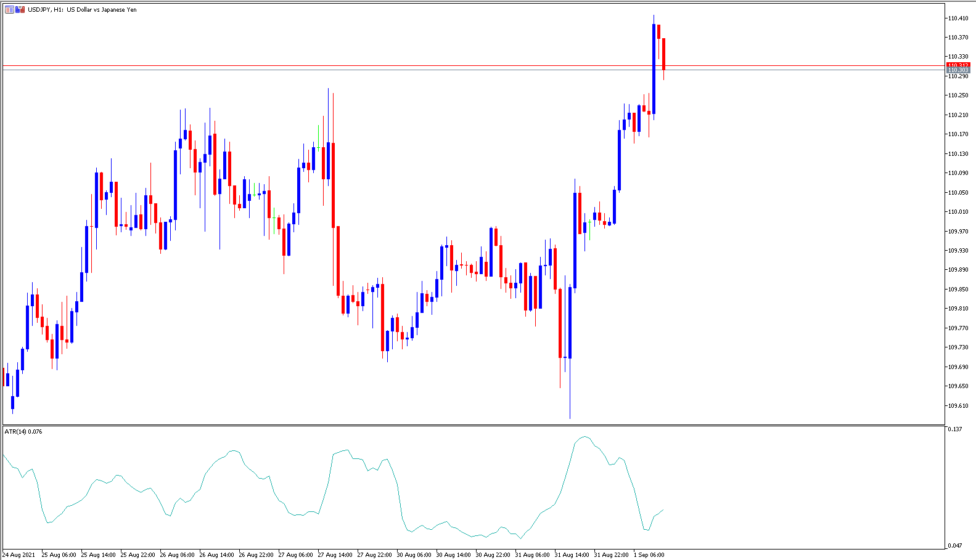Click the 110.090 price scale label
This screenshot has width=976, height=560.
click(x=958, y=173)
